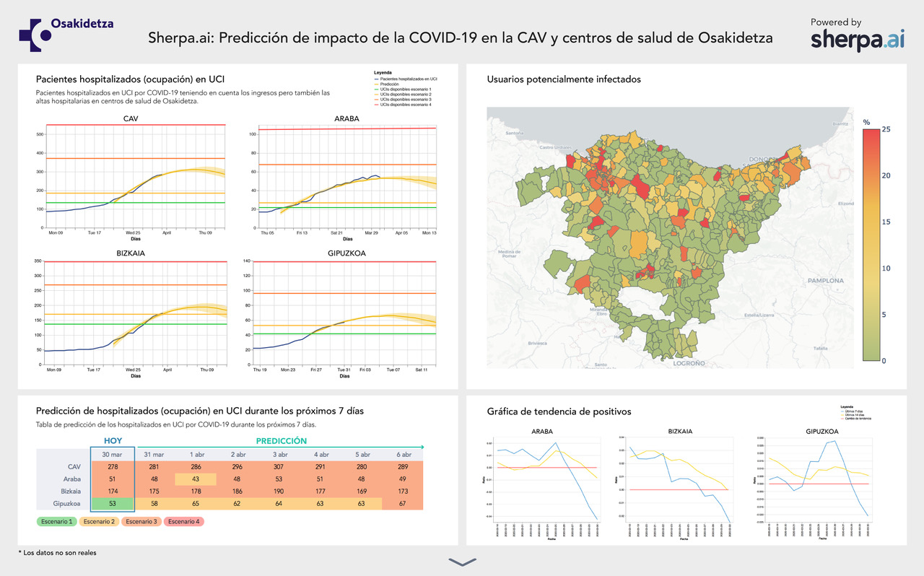
Task: Click Araba yellow cell 43 for 1 abr
Action: [196, 479]
